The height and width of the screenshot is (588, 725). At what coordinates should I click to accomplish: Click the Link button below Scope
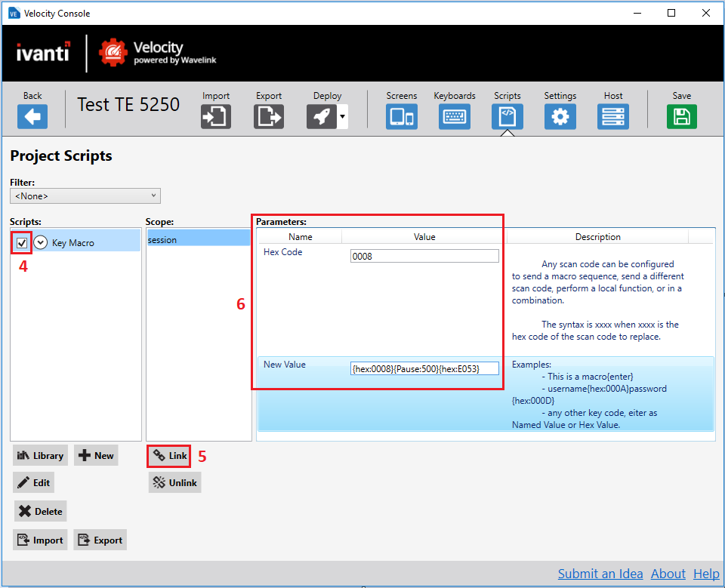click(168, 456)
